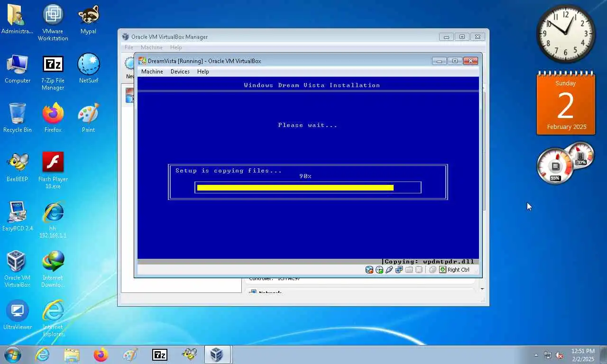Open VMware Workstation desktop icon
The width and height of the screenshot is (607, 364).
point(53,23)
